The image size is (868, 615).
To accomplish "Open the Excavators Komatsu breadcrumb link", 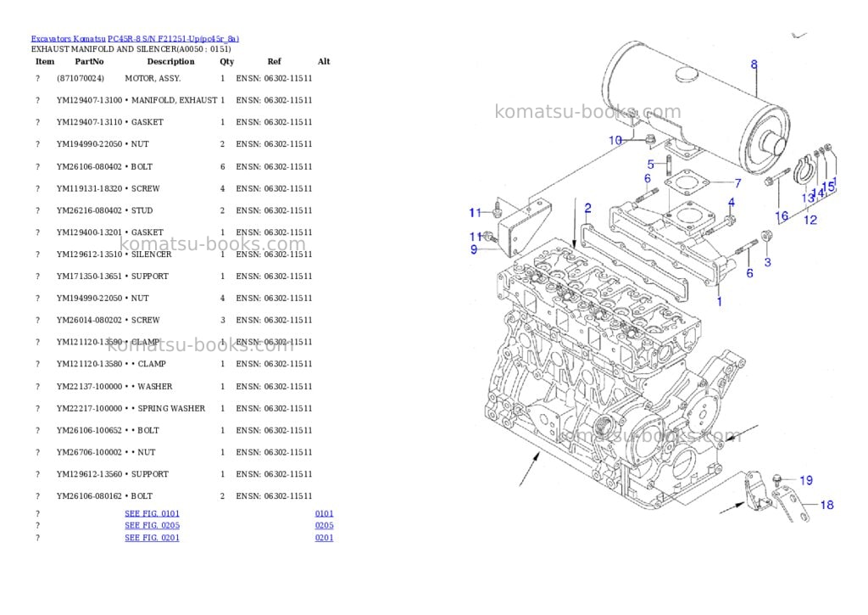I will [68, 39].
